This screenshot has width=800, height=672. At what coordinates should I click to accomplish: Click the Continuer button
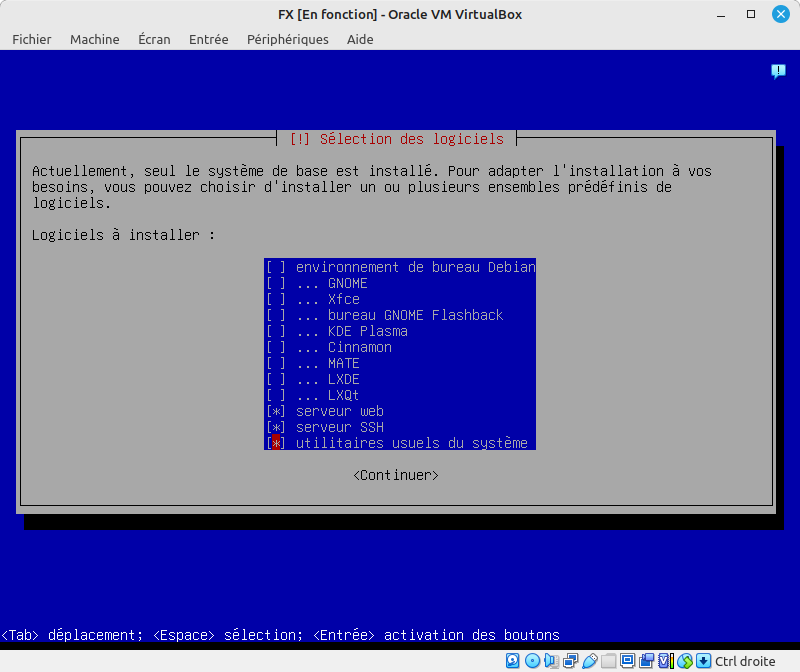pyautogui.click(x=396, y=475)
